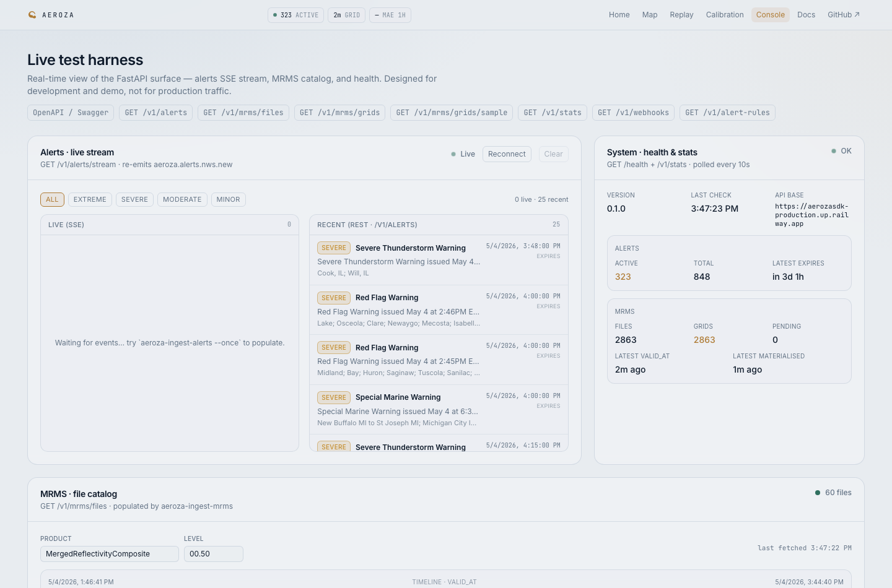Go to the Home page

(x=619, y=15)
